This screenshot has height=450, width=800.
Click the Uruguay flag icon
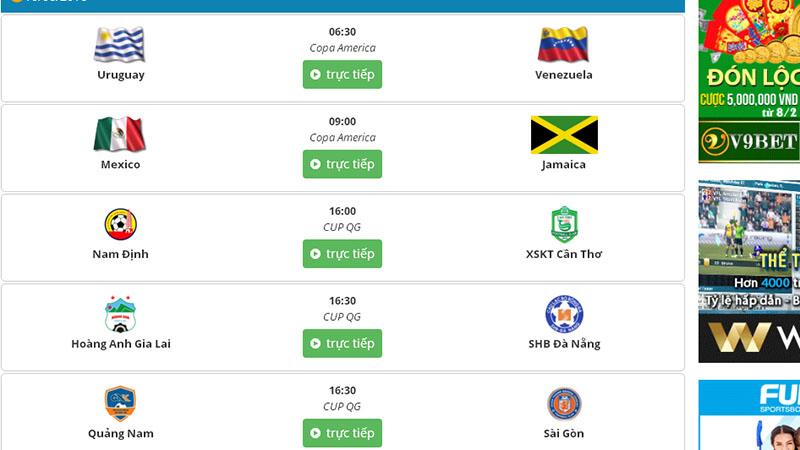pos(120,45)
